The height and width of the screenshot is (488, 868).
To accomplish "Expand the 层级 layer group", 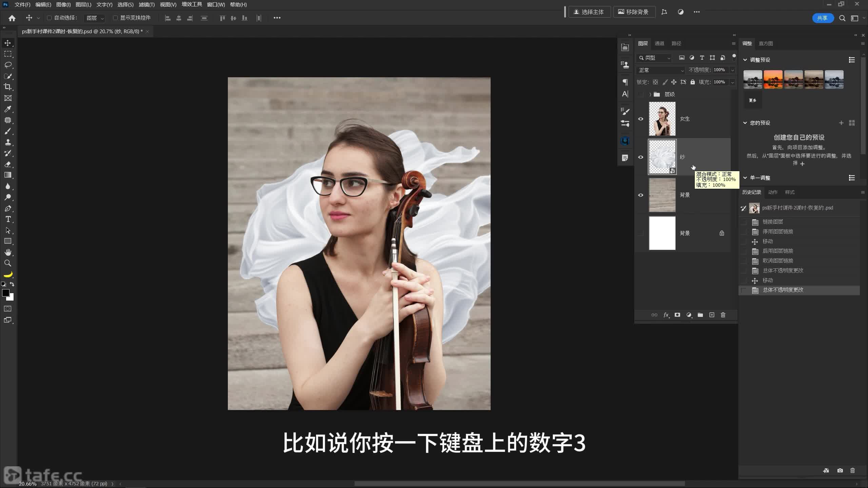I will 650,94.
